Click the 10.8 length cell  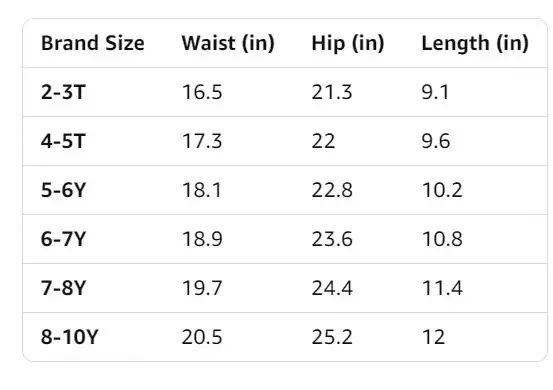click(x=442, y=239)
